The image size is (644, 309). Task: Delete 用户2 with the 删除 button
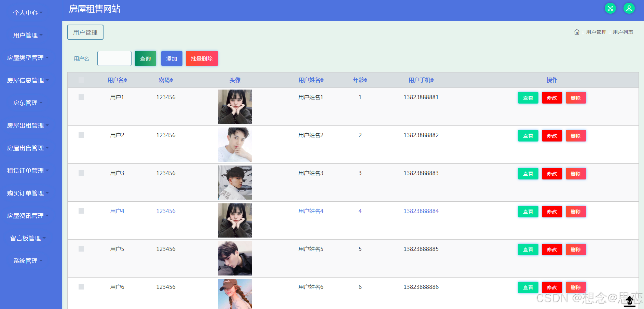[576, 136]
